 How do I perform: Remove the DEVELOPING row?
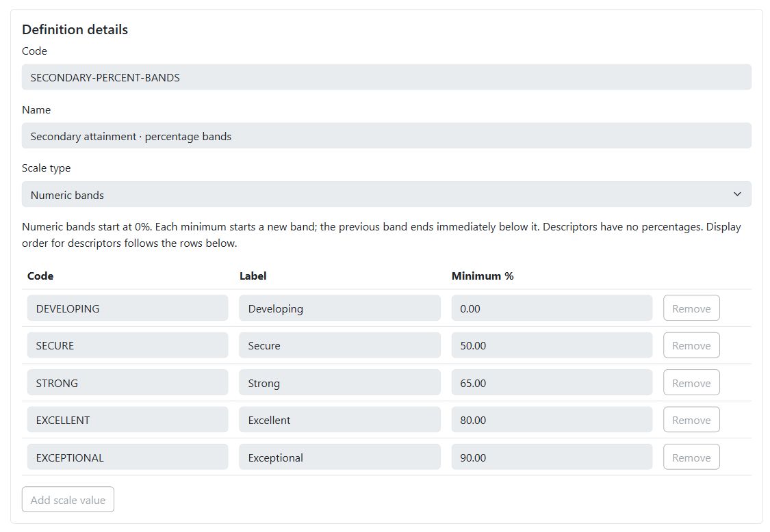pyautogui.click(x=691, y=308)
